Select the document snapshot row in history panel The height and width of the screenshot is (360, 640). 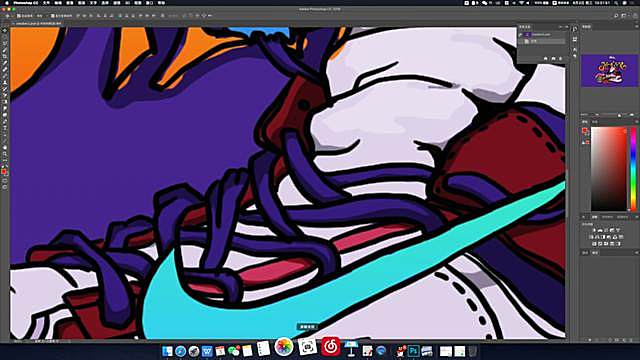542,35
